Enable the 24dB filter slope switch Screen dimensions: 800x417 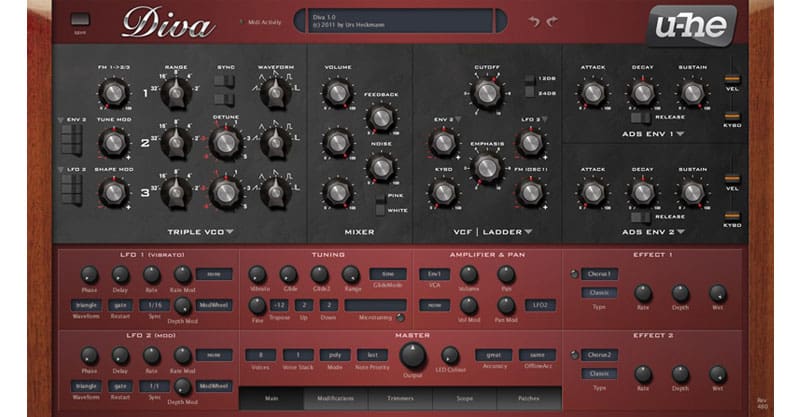530,92
